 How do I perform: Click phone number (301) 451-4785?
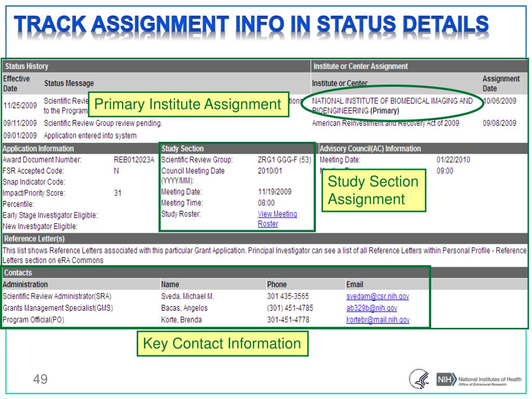[290, 308]
